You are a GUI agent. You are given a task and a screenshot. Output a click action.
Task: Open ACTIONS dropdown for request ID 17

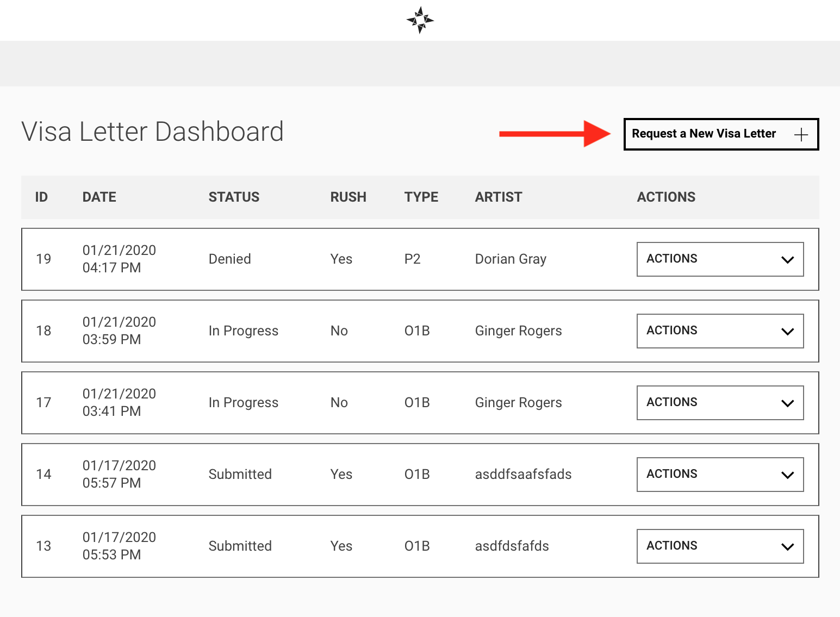(x=720, y=403)
